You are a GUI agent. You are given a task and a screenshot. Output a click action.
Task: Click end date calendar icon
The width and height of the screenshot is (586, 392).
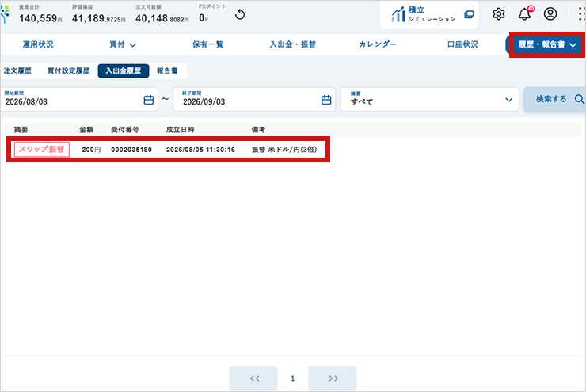click(x=326, y=100)
